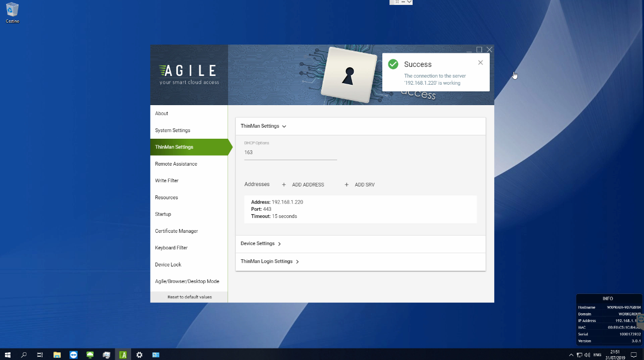The image size is (644, 360).
Task: Open Certificate Manager in sidebar
Action: (x=189, y=231)
